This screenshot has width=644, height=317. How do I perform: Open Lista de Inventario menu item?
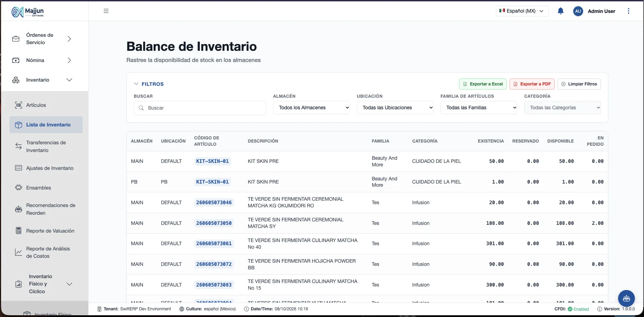pyautogui.click(x=46, y=125)
